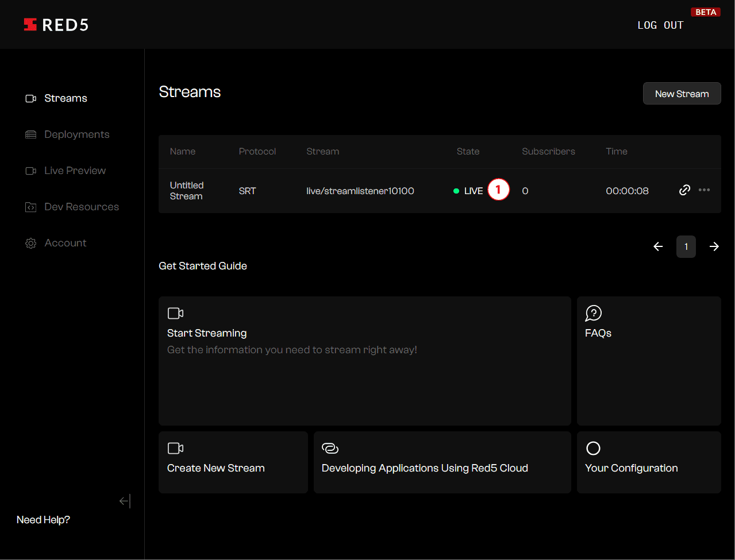Click the Get Started Guide heading
This screenshot has height=560, width=735.
click(x=203, y=266)
